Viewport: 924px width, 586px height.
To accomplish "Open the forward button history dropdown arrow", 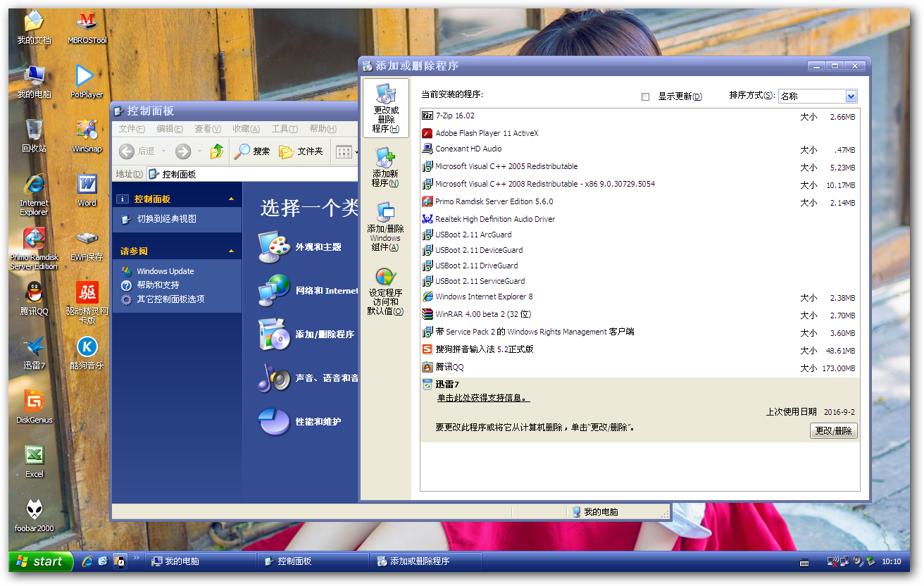I will point(200,151).
